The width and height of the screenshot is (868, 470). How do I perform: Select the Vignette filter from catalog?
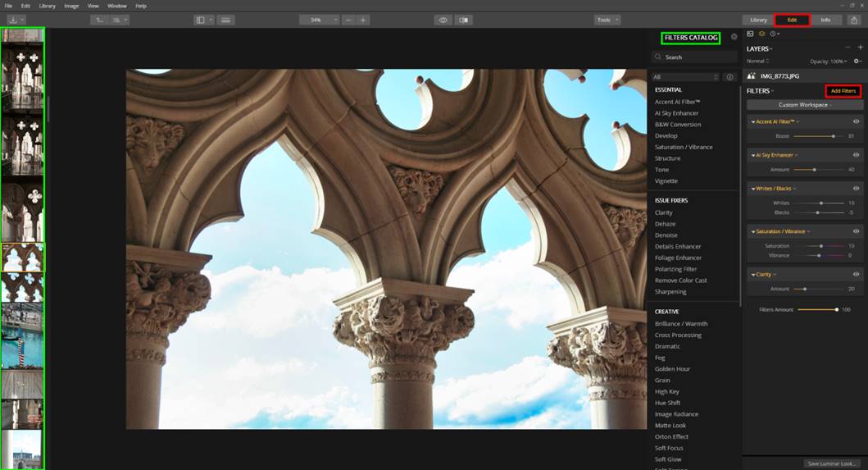click(666, 181)
